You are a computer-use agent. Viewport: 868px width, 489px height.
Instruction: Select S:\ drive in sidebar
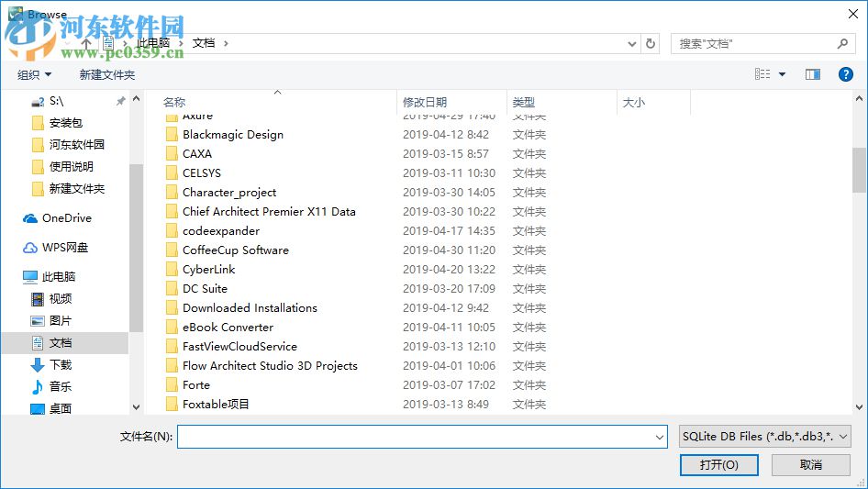tap(57, 101)
